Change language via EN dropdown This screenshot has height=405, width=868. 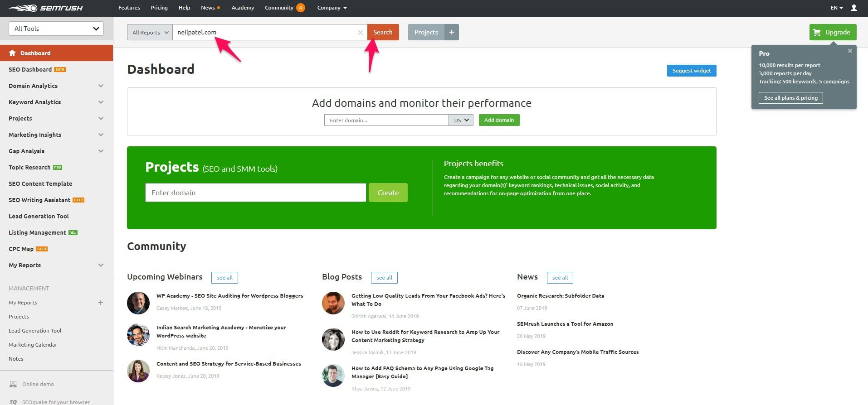836,8
